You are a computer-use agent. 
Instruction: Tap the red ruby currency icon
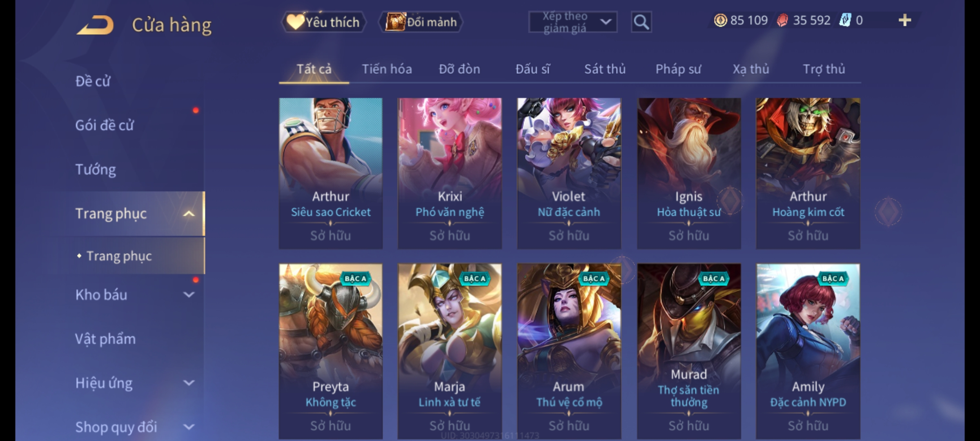tap(782, 20)
